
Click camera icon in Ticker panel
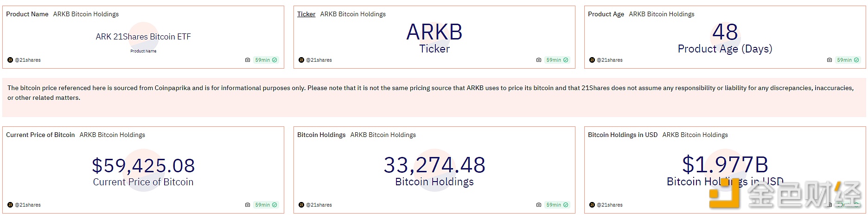point(539,60)
